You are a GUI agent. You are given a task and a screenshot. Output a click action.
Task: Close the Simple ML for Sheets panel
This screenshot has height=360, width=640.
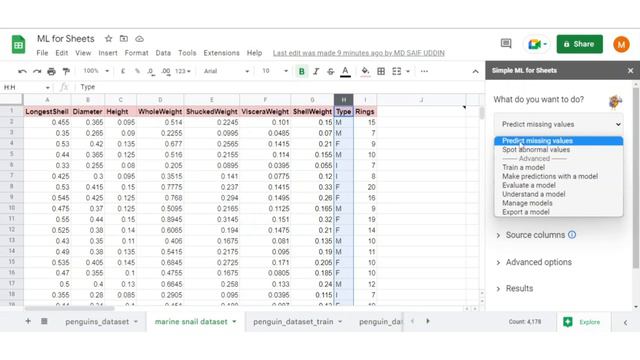631,71
